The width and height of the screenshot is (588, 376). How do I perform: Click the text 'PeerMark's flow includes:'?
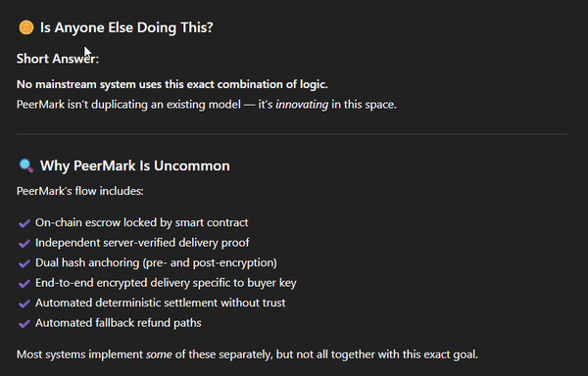pos(80,191)
